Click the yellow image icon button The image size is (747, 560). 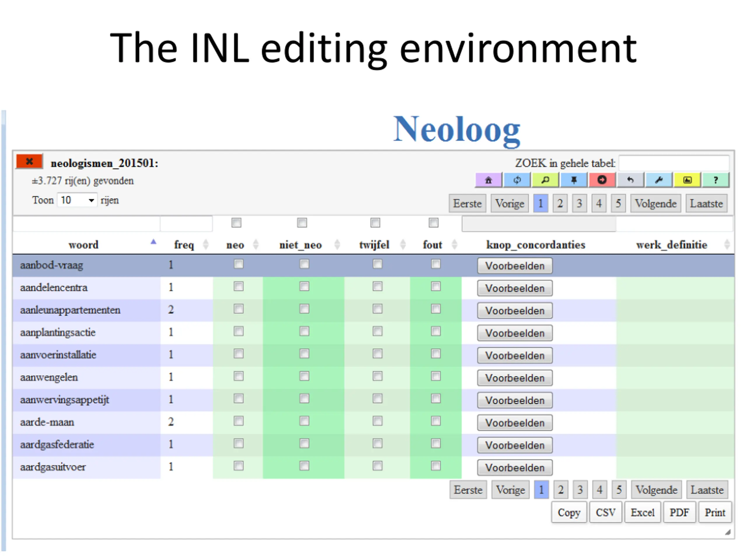[687, 180]
